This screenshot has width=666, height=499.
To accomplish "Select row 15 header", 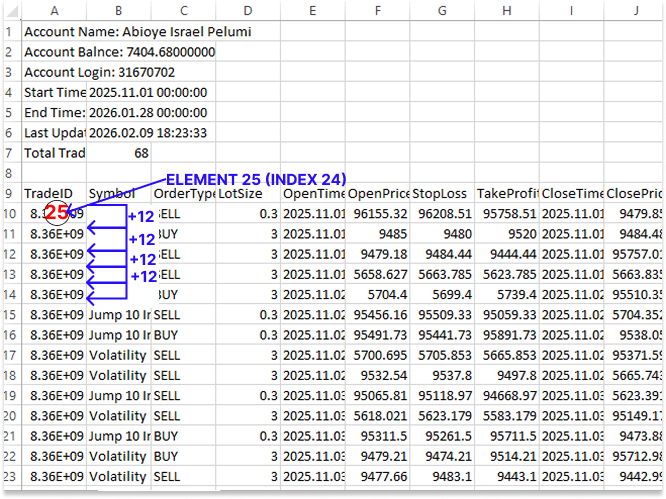I will [10, 315].
